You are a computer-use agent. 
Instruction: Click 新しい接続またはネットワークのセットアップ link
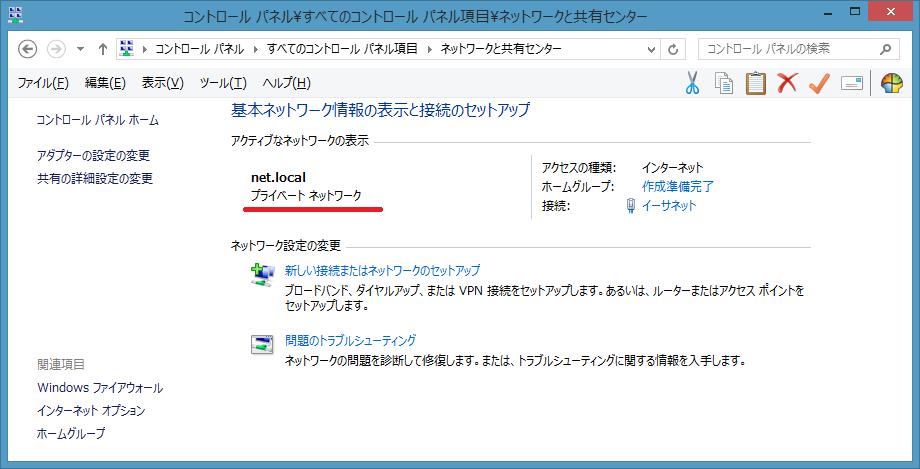pyautogui.click(x=382, y=271)
